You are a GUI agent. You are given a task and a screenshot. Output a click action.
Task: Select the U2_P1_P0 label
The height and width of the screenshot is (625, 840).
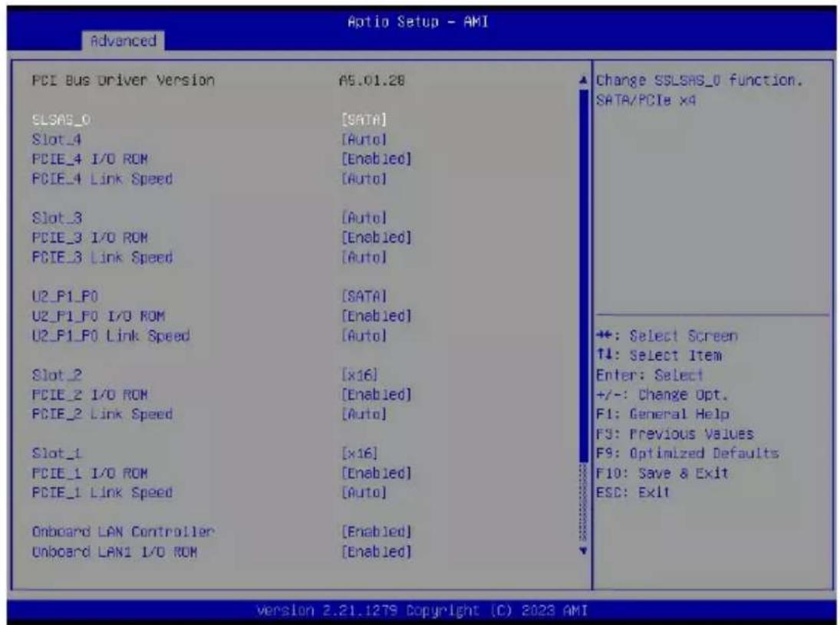pos(65,296)
